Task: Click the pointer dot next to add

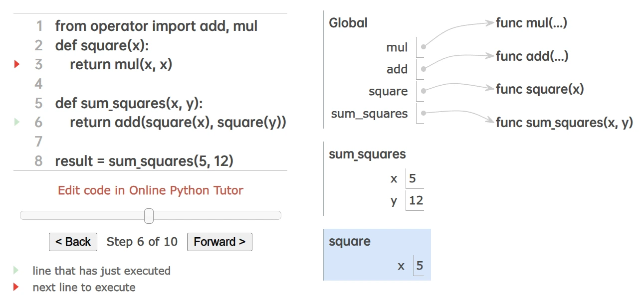Action: (424, 69)
